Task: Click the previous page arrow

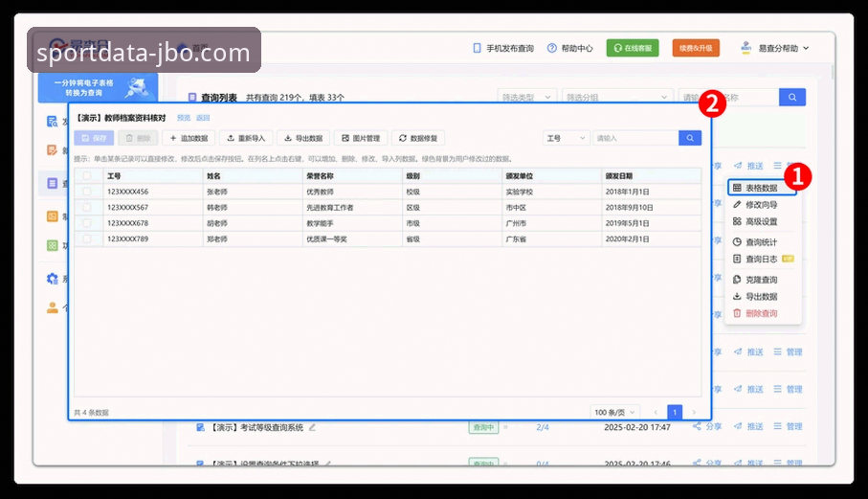Action: pyautogui.click(x=656, y=412)
